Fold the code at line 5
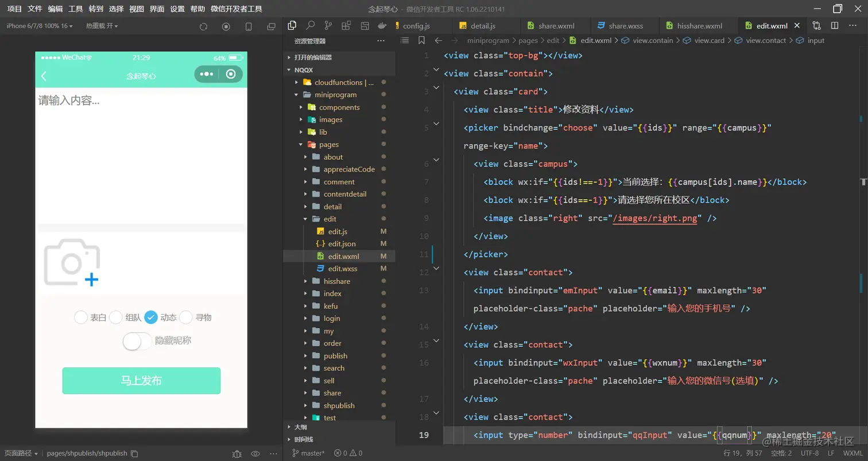 (436, 123)
